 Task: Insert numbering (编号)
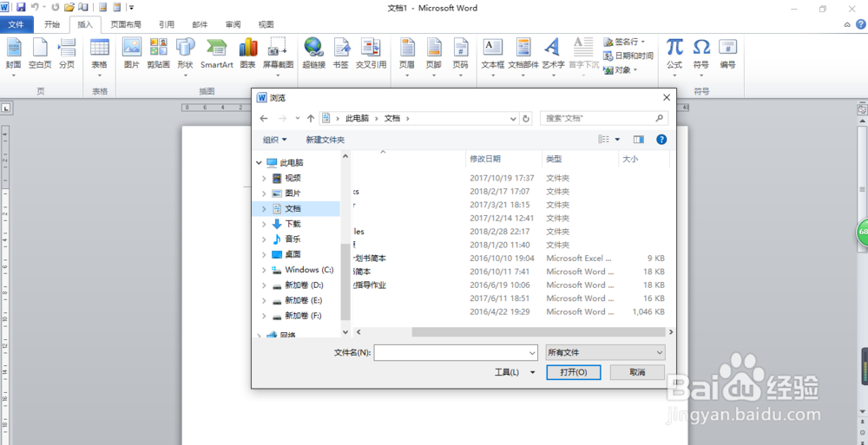tap(728, 55)
